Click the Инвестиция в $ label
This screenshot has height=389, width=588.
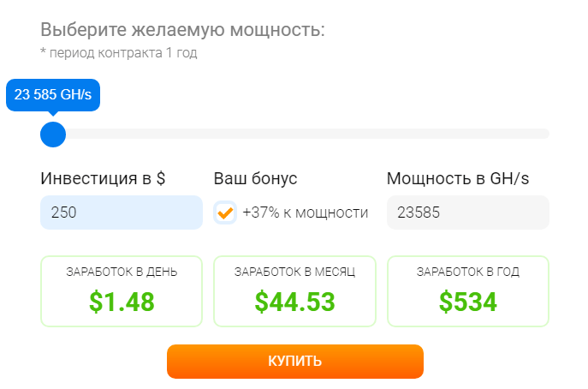103,179
